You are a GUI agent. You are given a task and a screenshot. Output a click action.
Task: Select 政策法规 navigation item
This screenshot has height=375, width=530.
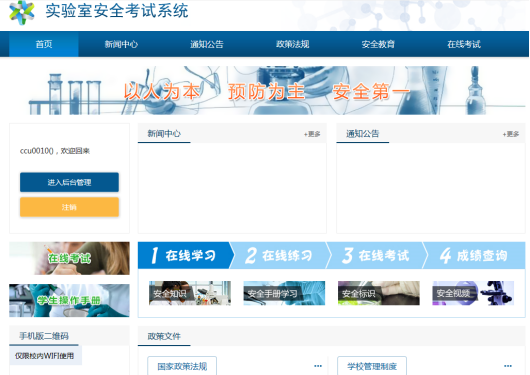292,44
